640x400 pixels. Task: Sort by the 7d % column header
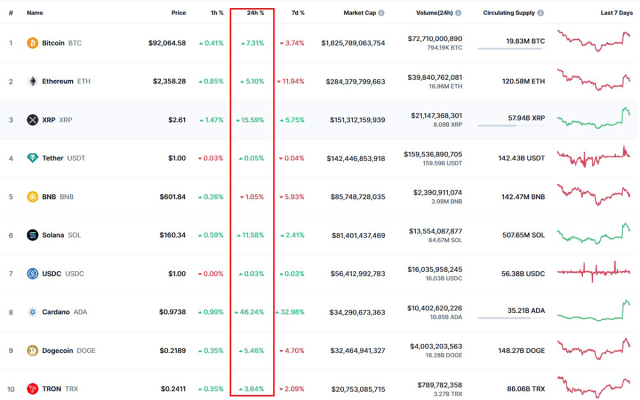[x=297, y=13]
